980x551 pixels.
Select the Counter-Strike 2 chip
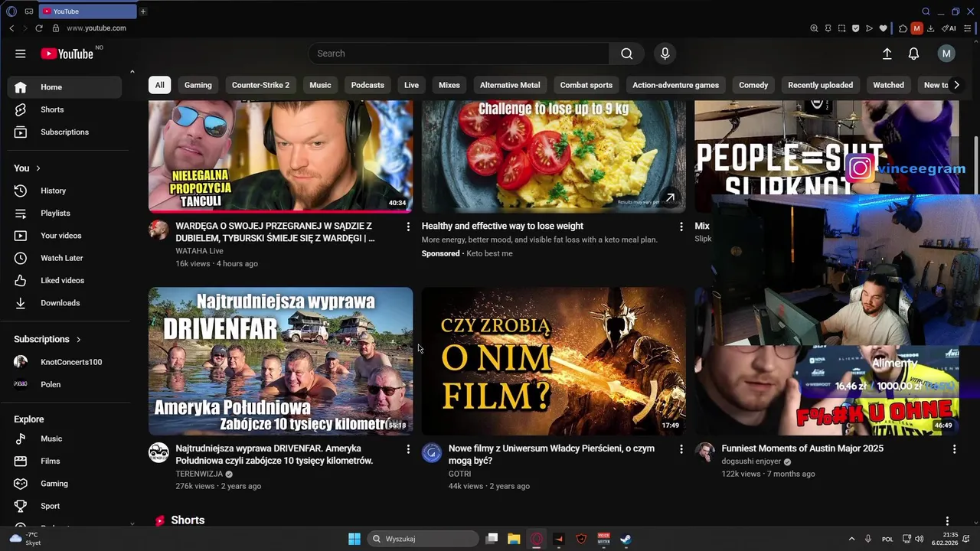[260, 85]
